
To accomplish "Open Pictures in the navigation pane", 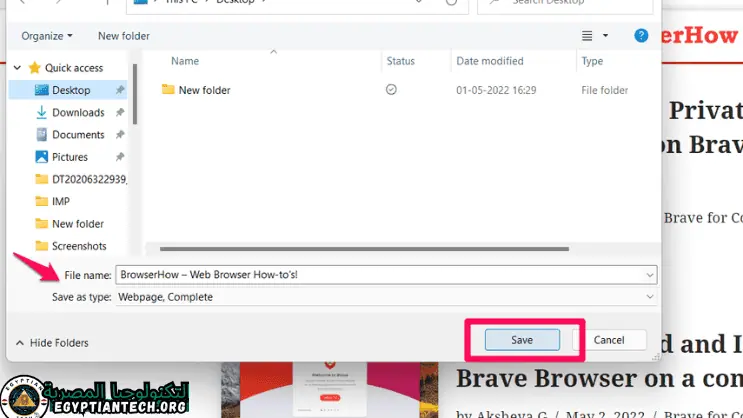I will coord(68,157).
